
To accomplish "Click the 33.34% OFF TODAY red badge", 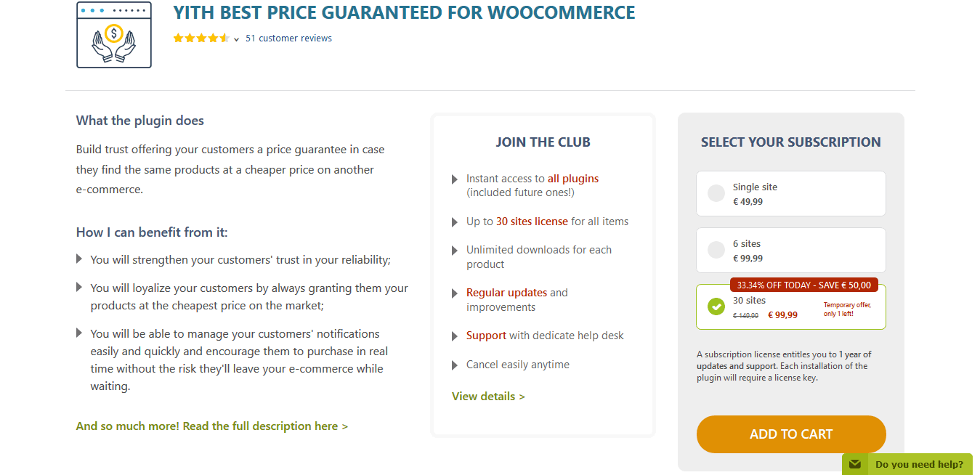I will pyautogui.click(x=804, y=285).
